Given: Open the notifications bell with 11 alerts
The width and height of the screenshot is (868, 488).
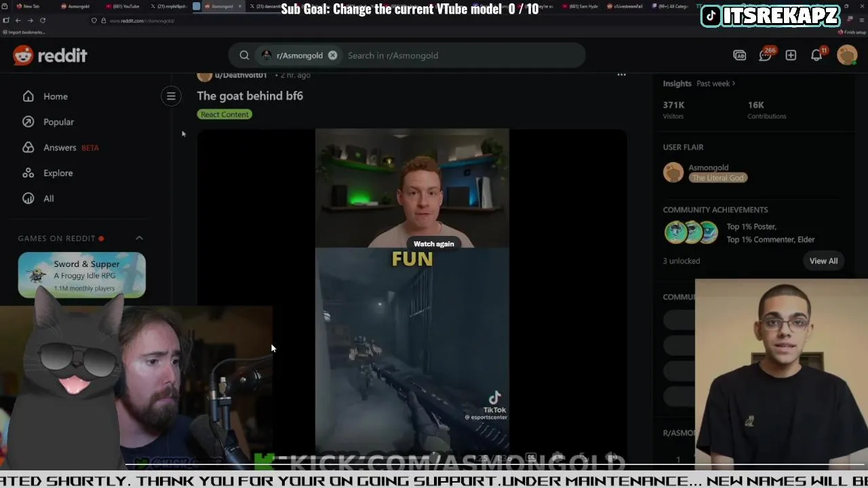Looking at the screenshot, I should tap(817, 55).
